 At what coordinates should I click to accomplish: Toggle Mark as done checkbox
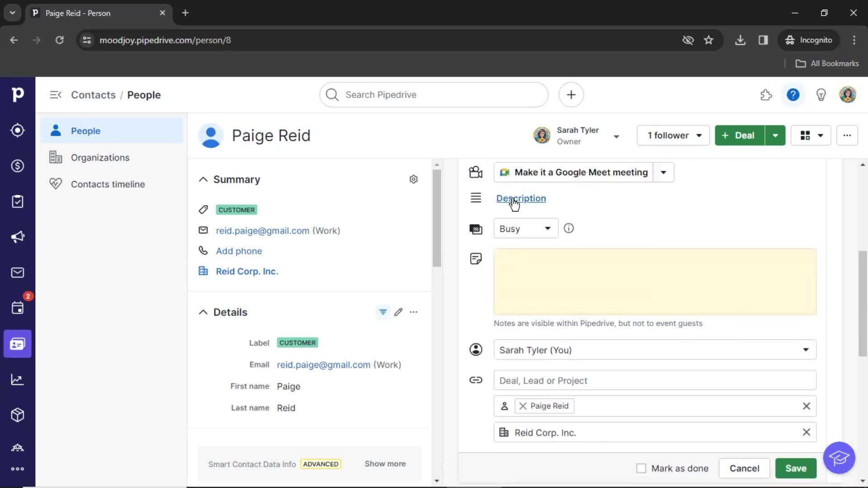pos(641,468)
